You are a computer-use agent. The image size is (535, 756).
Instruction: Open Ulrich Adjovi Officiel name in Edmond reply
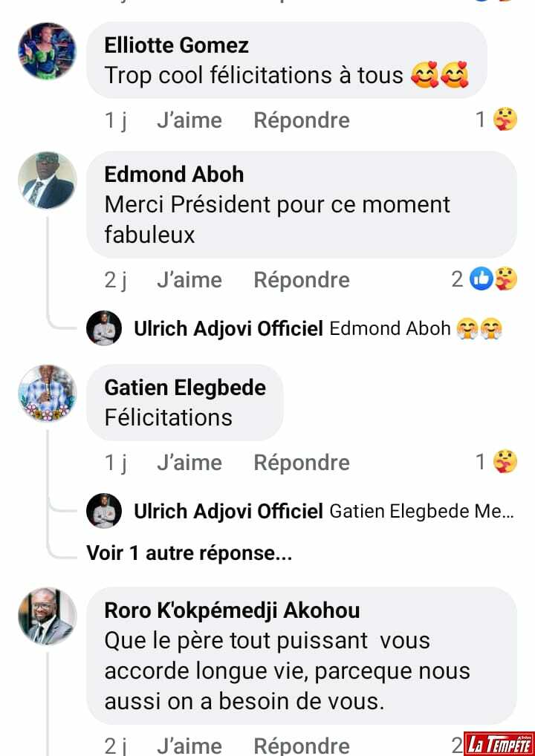(228, 328)
